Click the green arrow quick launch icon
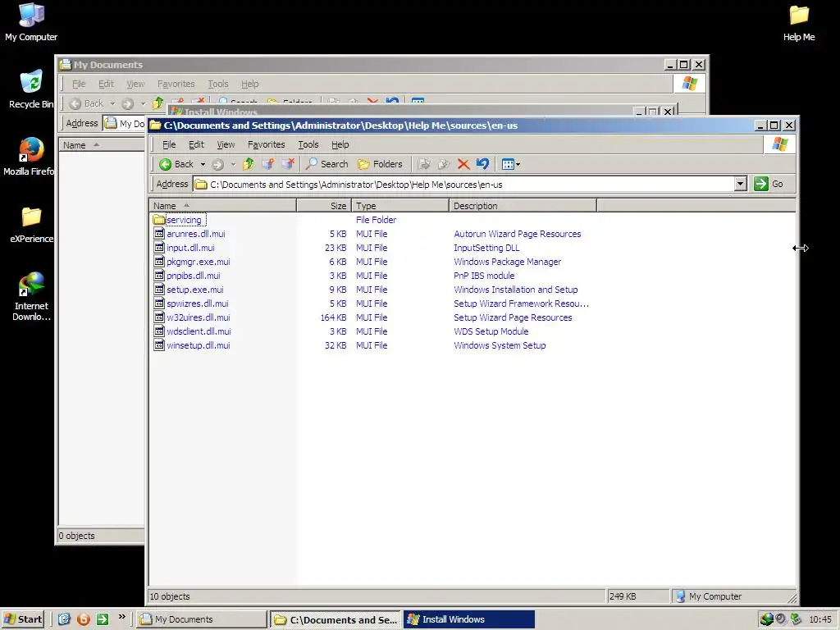840x630 pixels. tap(103, 619)
